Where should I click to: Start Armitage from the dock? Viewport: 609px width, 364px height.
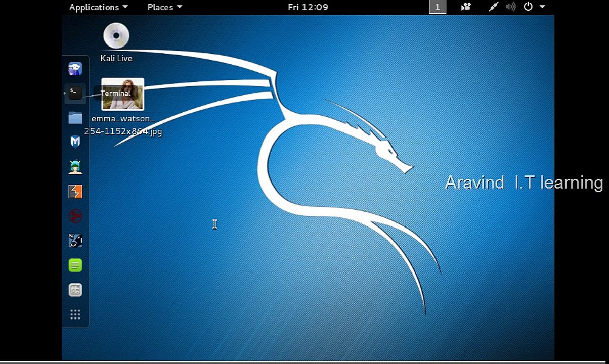(x=75, y=167)
